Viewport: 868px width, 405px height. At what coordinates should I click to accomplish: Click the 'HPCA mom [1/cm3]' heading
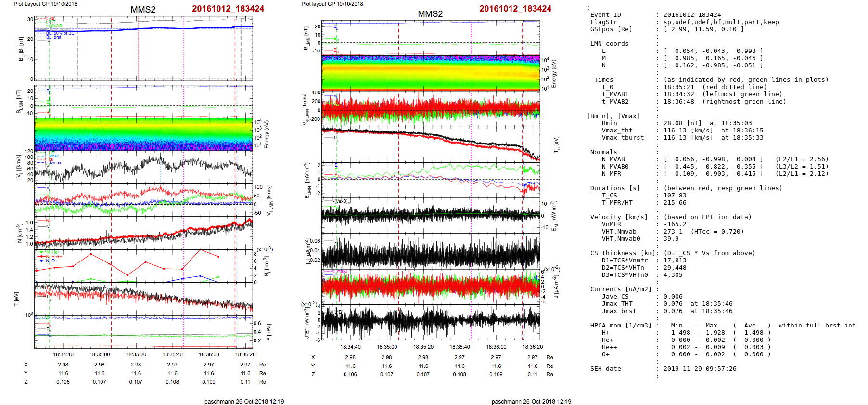(x=621, y=326)
